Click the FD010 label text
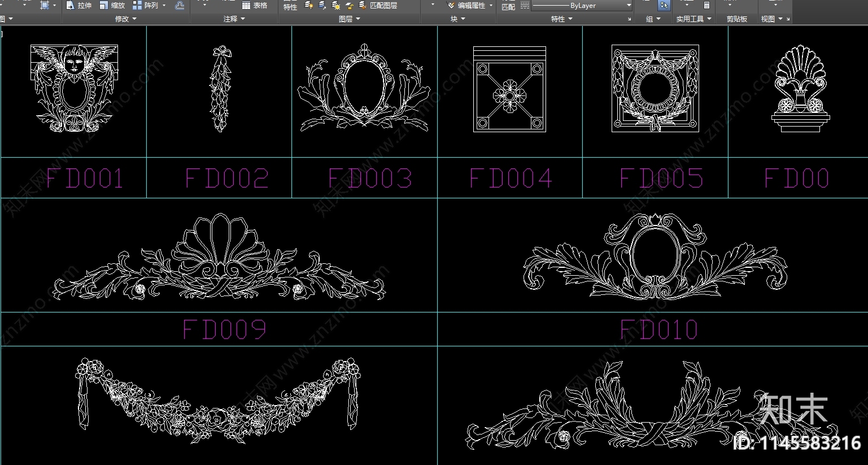The height and width of the screenshot is (465, 868). [659, 329]
